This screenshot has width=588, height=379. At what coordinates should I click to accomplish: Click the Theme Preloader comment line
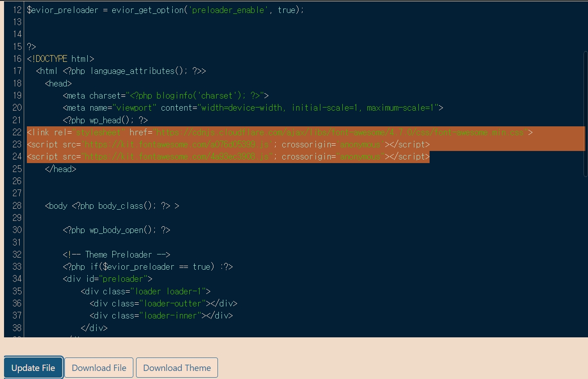click(x=116, y=254)
